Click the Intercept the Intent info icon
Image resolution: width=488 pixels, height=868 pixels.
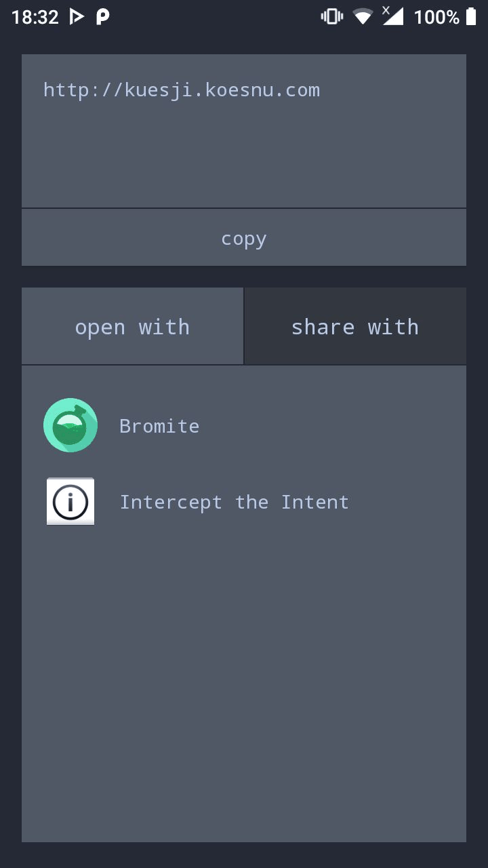(70, 502)
